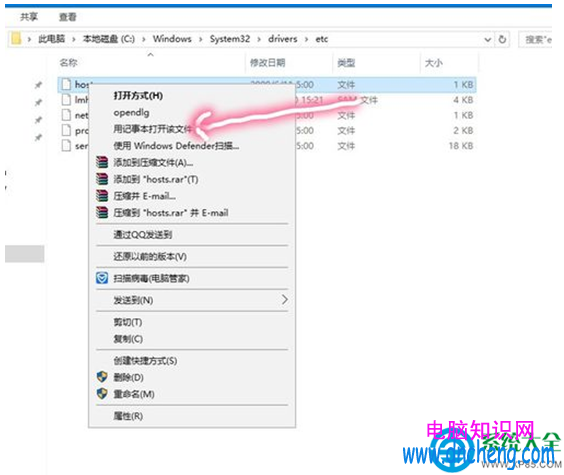
Task: Choose 压缩到 "hosts.rar" 并 E-mail
Action: [x=171, y=213]
